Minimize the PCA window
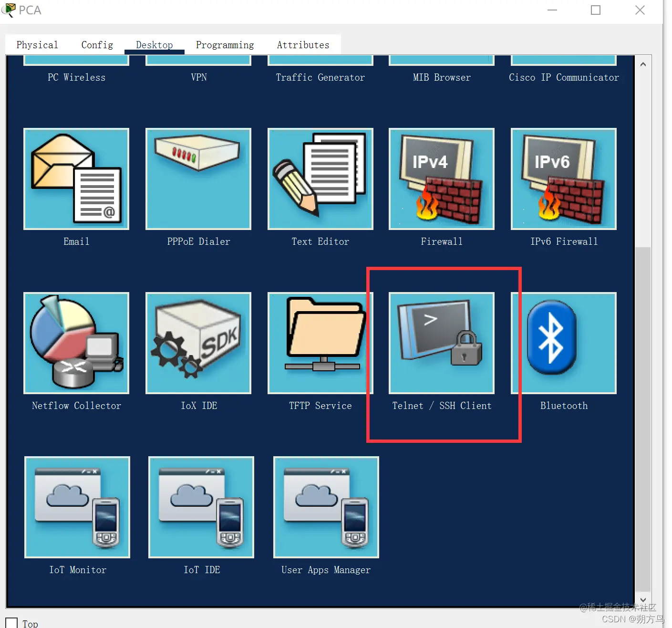The width and height of the screenshot is (672, 628). (552, 10)
